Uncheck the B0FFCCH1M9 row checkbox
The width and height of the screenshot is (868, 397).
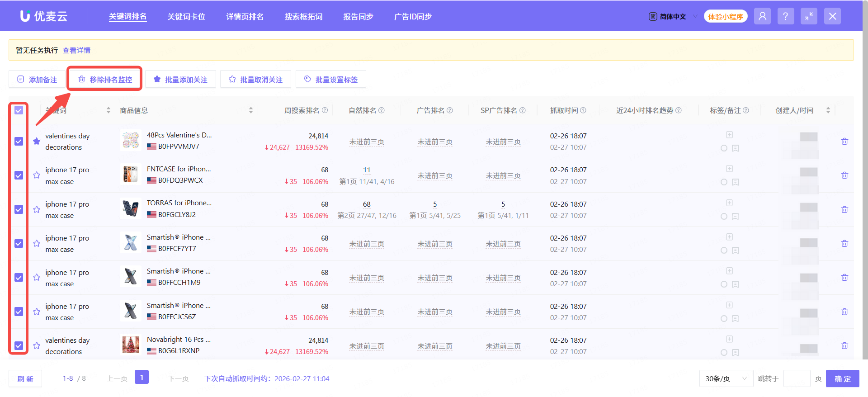tap(19, 277)
